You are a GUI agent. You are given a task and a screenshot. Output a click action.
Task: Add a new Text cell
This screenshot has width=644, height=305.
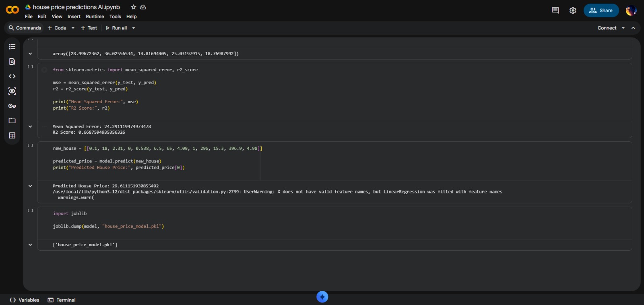point(89,28)
